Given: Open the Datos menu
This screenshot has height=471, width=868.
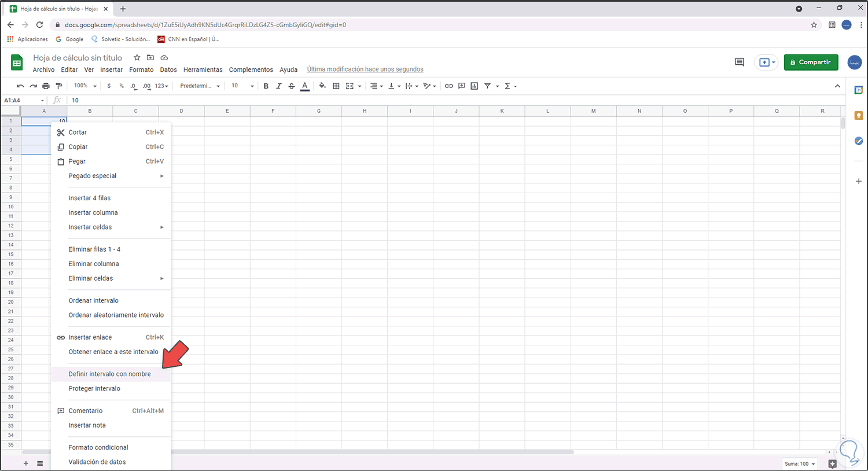Looking at the screenshot, I should [x=168, y=69].
